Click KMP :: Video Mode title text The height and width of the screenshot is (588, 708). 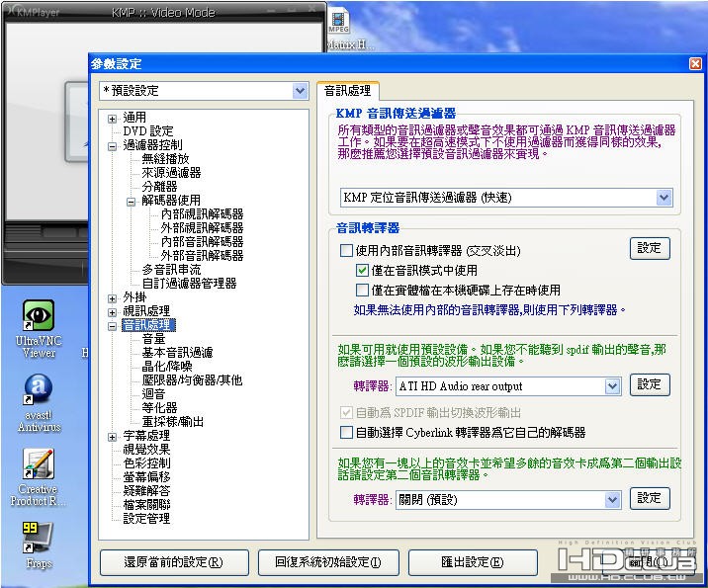pos(163,13)
